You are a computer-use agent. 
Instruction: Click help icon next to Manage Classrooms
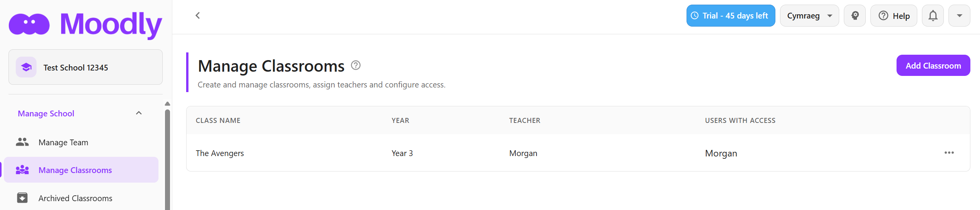[x=356, y=66]
